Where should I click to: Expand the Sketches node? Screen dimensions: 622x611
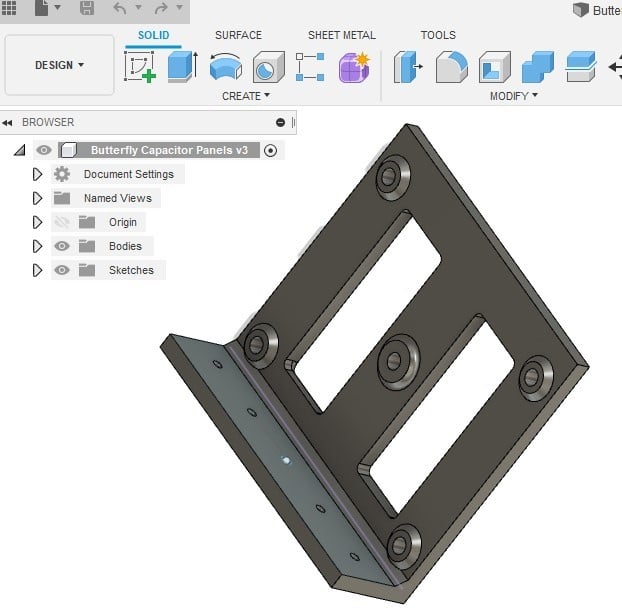pyautogui.click(x=37, y=270)
